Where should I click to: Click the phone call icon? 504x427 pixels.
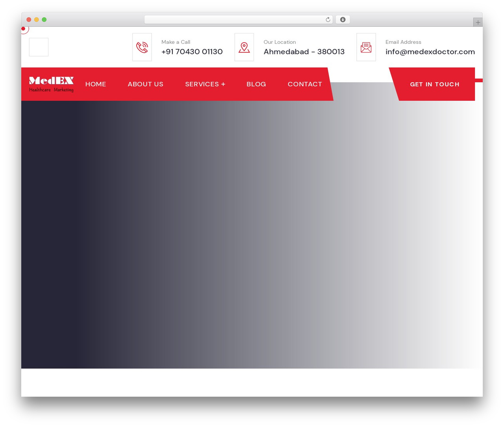click(142, 47)
